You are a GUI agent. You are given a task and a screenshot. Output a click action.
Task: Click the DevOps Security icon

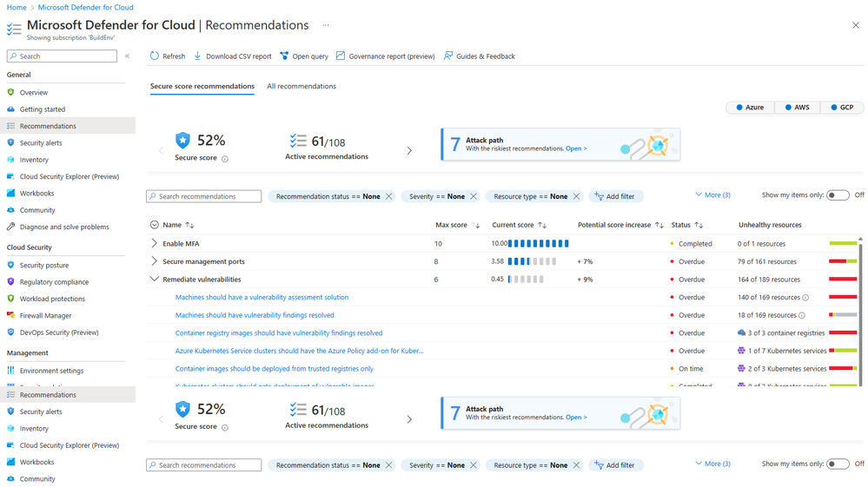click(10, 332)
